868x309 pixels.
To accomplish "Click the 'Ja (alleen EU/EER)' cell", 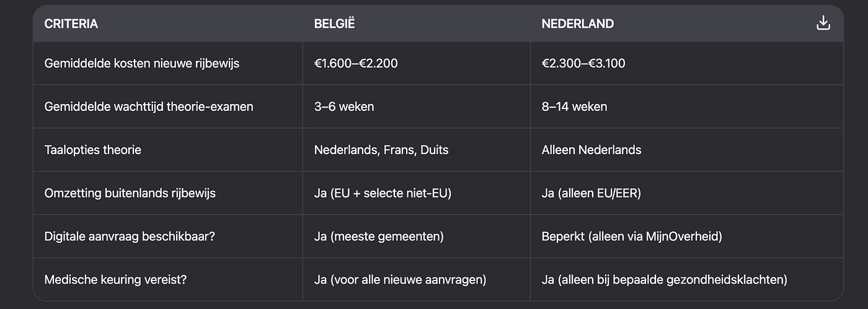I will [591, 193].
